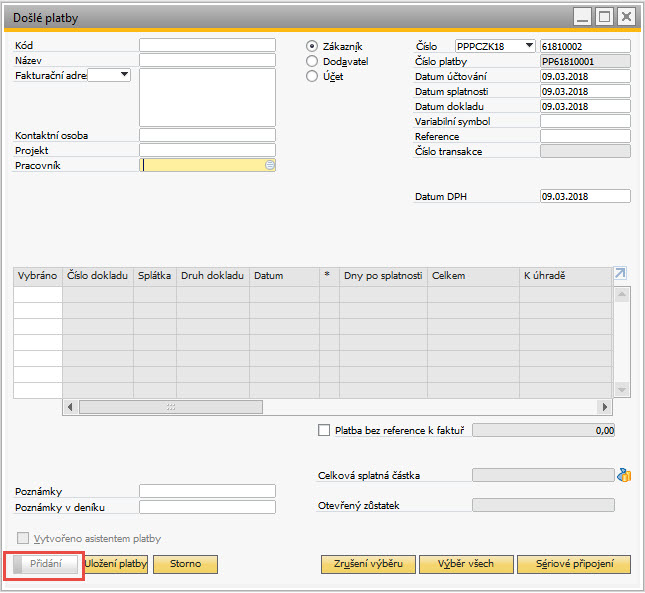645x593 pixels.
Task: Click the Otevřený zůstatek field
Action: 543,505
